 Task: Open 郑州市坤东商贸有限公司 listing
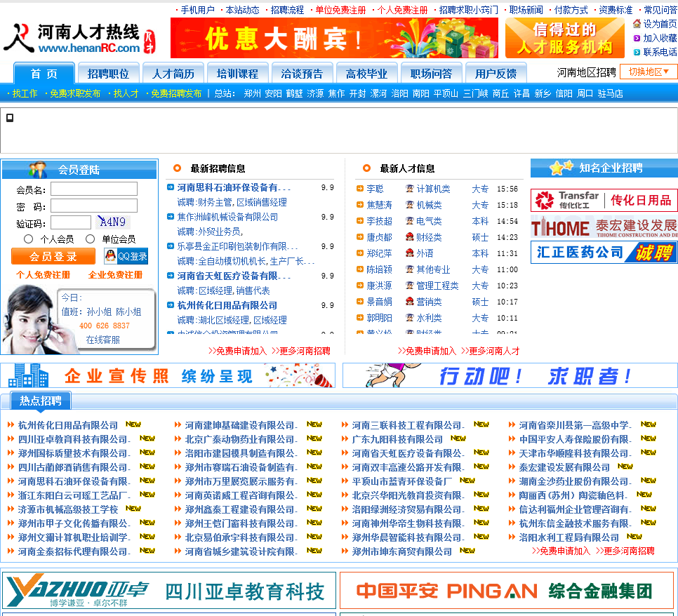click(401, 551)
